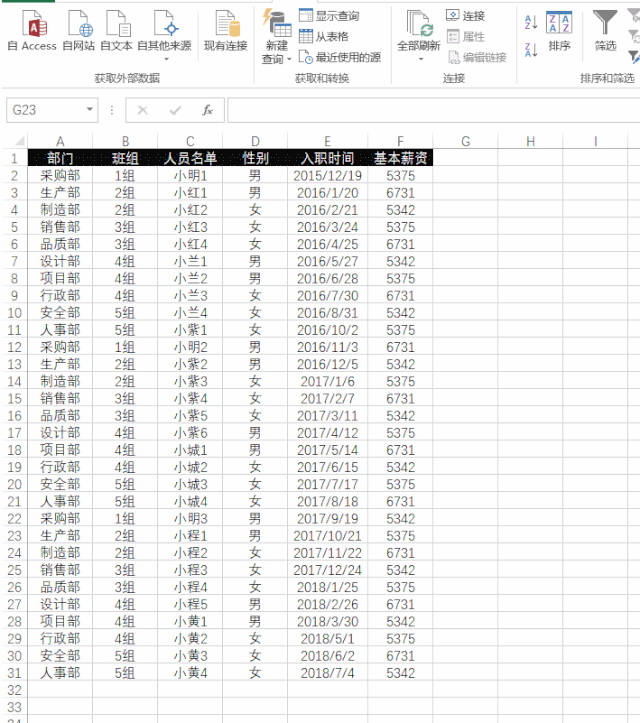Screen dimensions: 640x723
Task: Select cell containing 小兰4
Action: [190, 313]
